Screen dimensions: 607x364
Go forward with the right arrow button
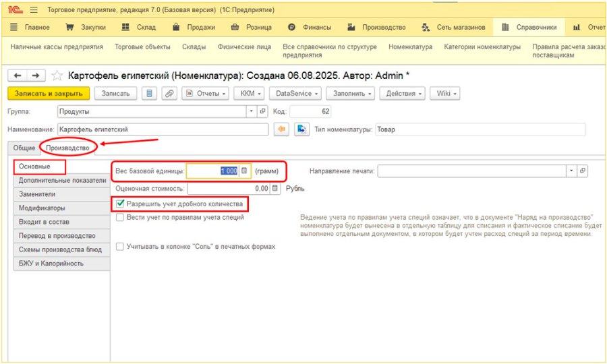[x=36, y=75]
